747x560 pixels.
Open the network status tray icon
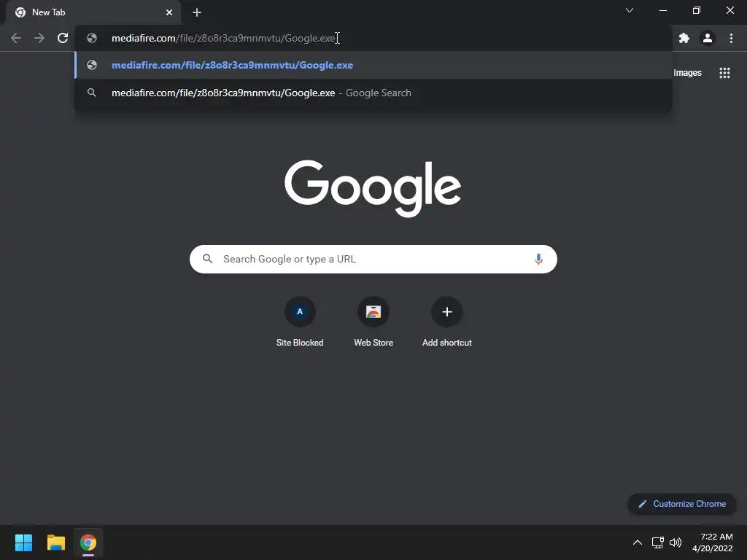click(658, 542)
